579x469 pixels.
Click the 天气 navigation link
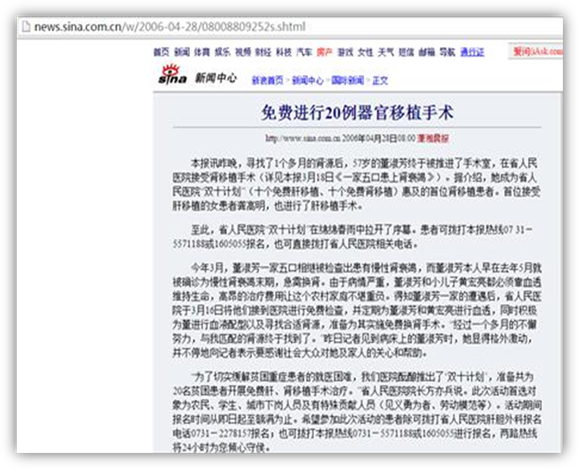click(386, 52)
